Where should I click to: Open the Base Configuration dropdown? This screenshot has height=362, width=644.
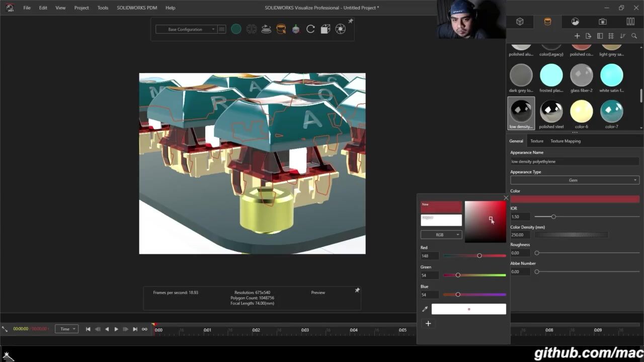186,29
